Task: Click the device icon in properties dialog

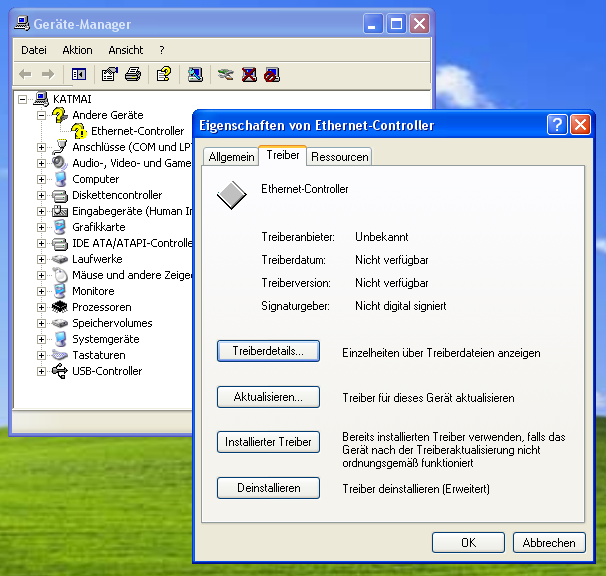Action: pos(232,195)
